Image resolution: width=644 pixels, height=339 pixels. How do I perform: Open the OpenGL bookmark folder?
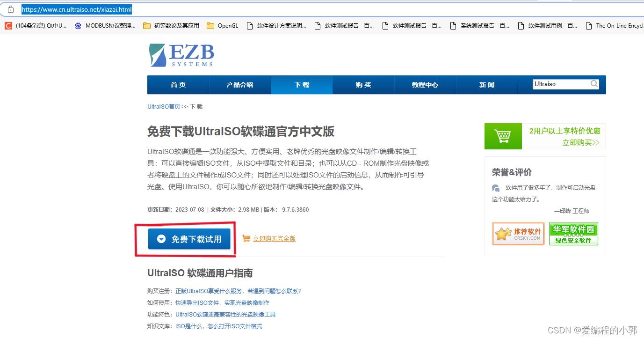[x=223, y=26]
